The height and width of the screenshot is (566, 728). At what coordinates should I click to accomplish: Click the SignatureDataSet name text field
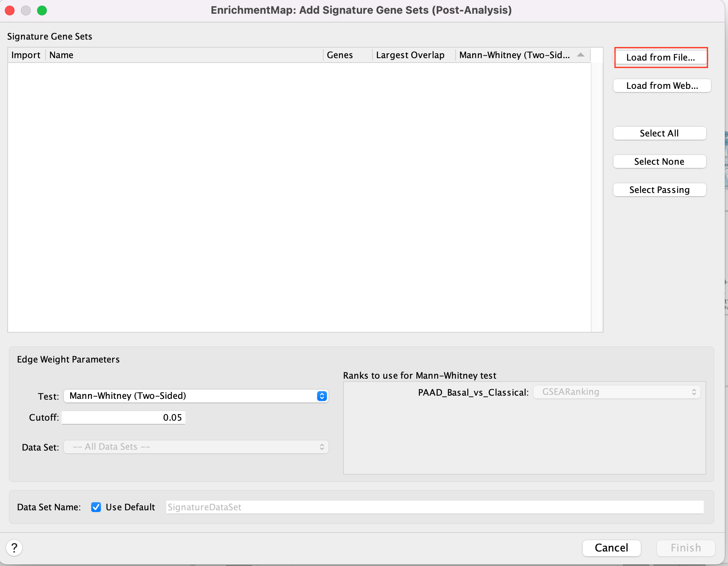434,507
